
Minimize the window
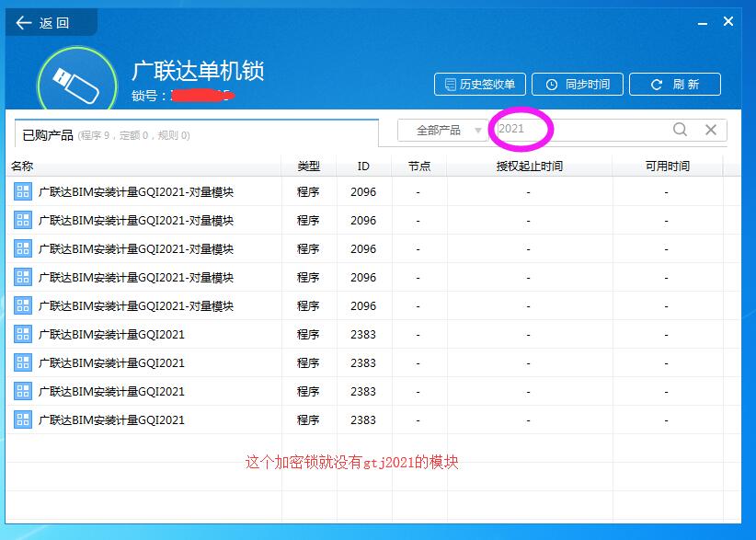pos(703,23)
